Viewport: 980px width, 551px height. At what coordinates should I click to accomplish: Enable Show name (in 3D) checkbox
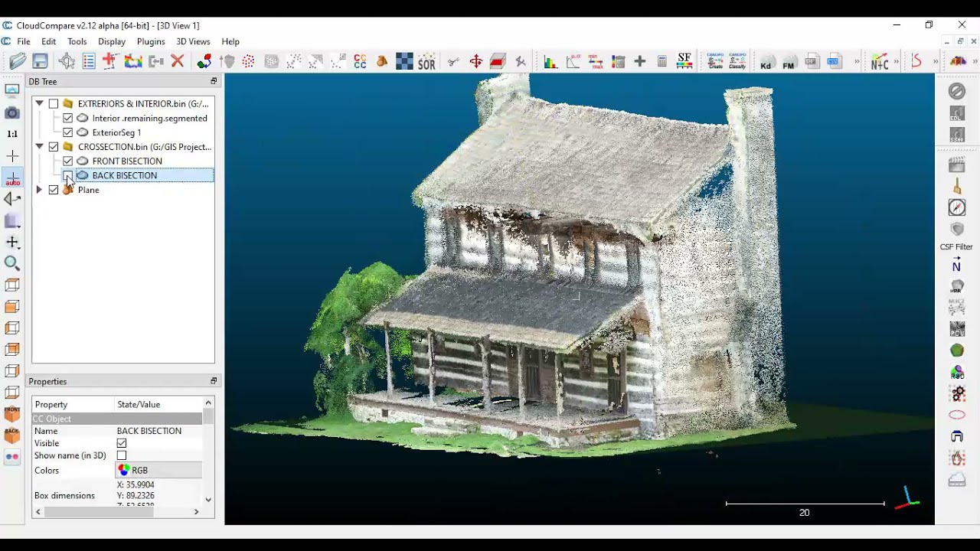pos(122,455)
